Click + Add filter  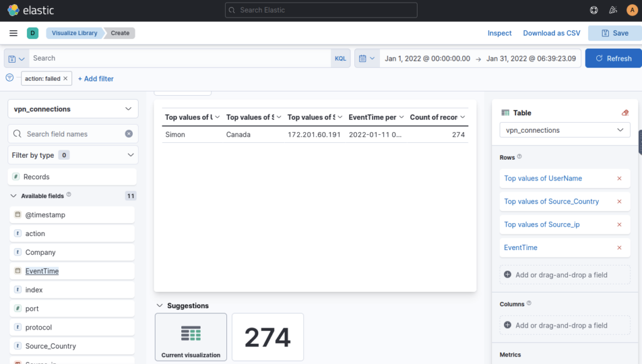[x=96, y=78]
